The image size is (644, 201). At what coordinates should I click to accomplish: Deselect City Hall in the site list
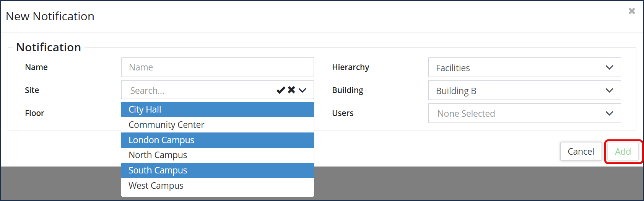click(x=218, y=109)
